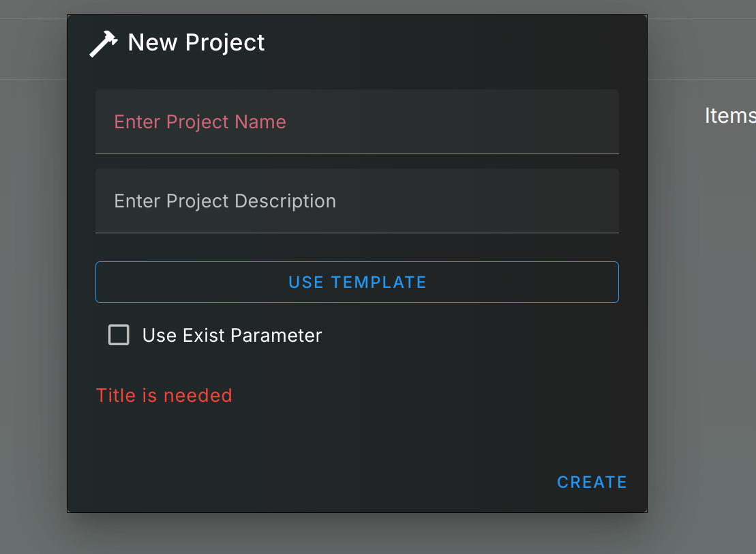Click the CREATE button
Image resolution: width=756 pixels, height=554 pixels.
[x=592, y=482]
